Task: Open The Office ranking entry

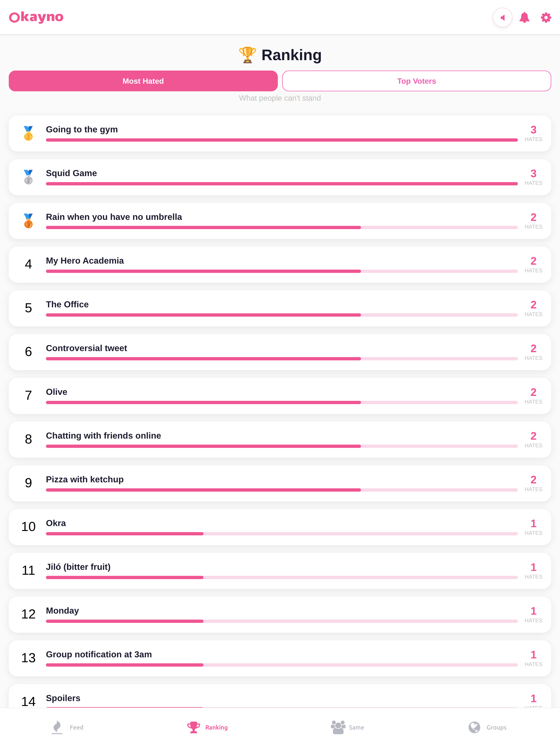Action: tap(280, 308)
